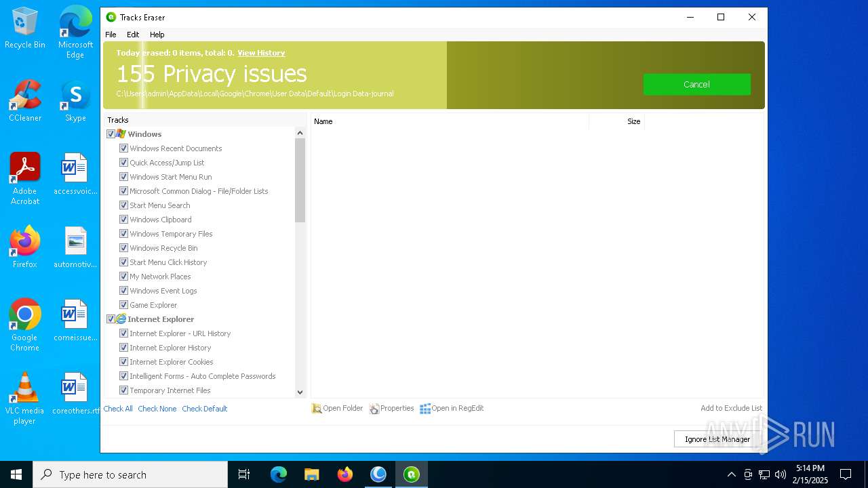
Task: Click the Open Folder icon
Action: (317, 409)
